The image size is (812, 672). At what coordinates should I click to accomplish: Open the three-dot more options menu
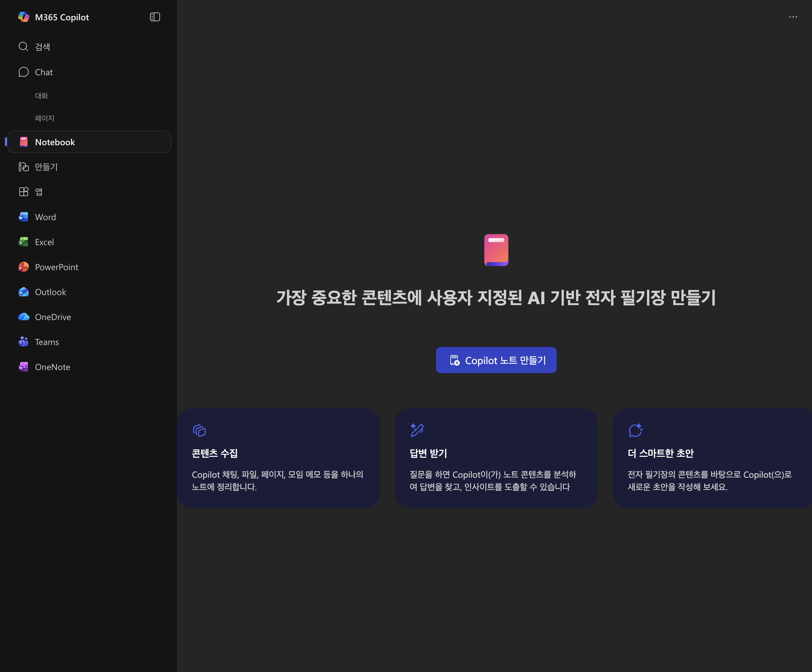793,17
